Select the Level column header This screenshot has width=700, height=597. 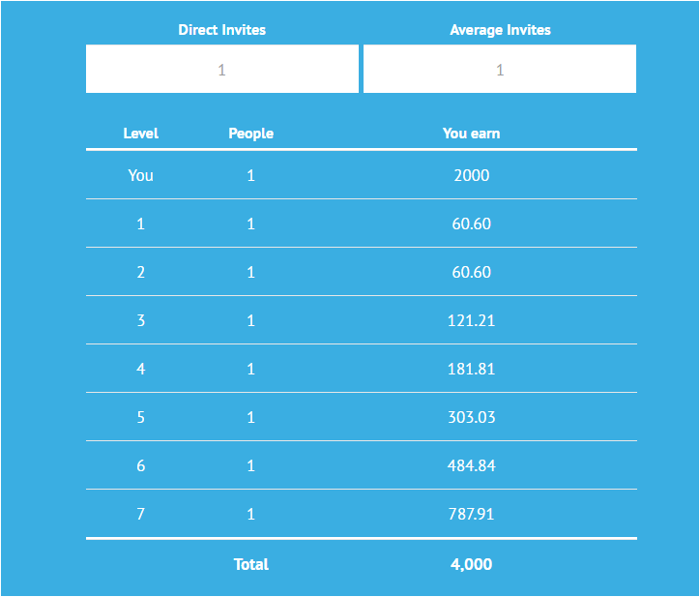pos(141,134)
